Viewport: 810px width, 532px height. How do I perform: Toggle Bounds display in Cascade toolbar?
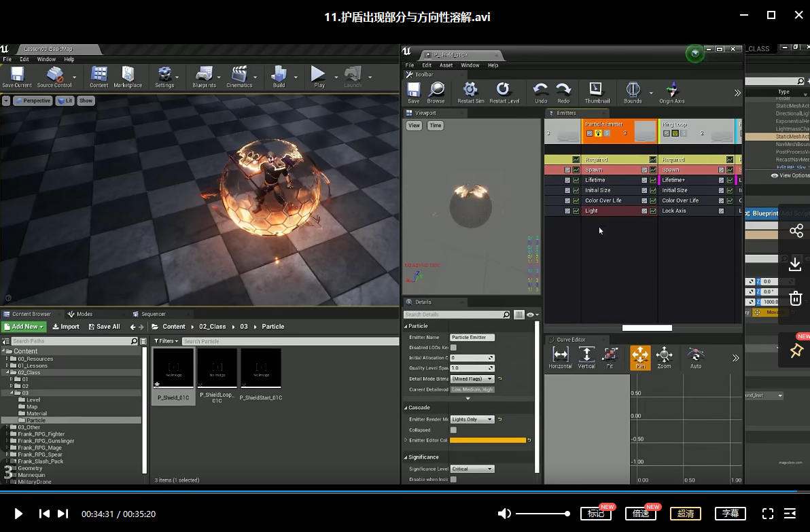click(632, 90)
